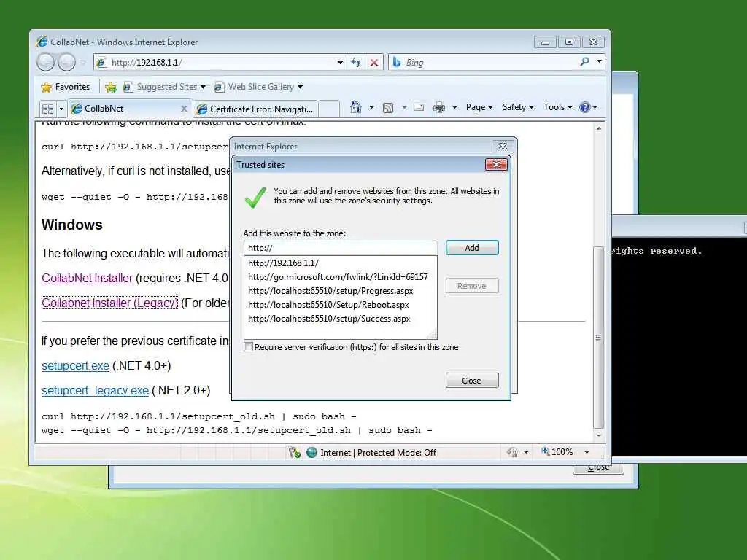Click the page scrollbar up arrow
The height and width of the screenshot is (560, 747).
pyautogui.click(x=599, y=128)
